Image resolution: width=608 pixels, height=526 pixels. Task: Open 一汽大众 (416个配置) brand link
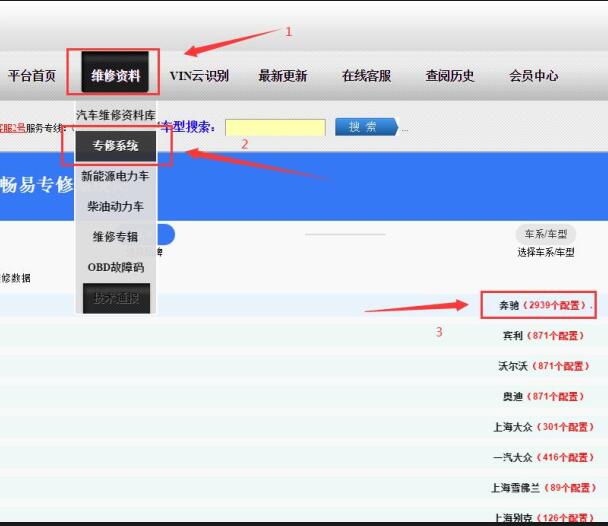544,457
